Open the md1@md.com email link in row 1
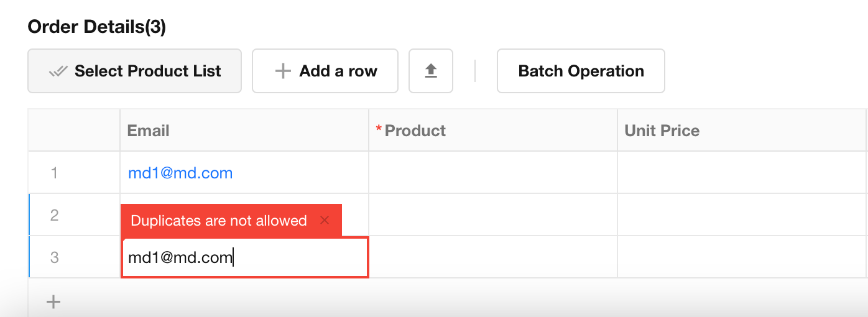Viewport: 868px width, 317px height. pyautogui.click(x=180, y=173)
